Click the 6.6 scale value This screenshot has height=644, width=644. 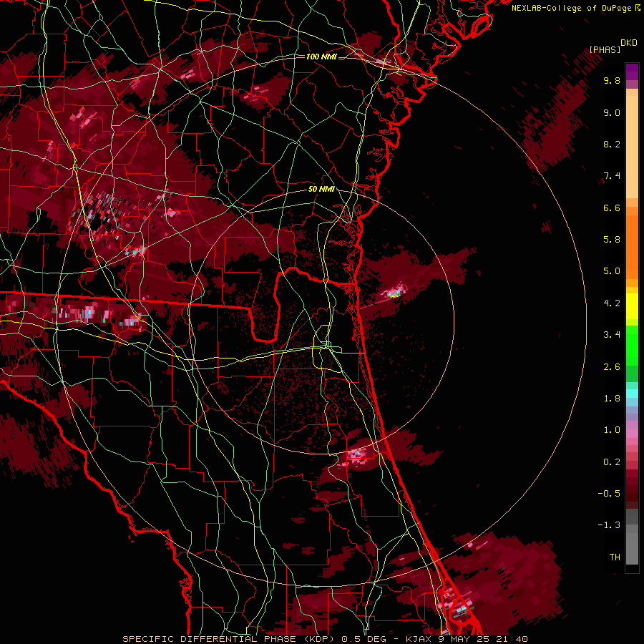pyautogui.click(x=612, y=208)
